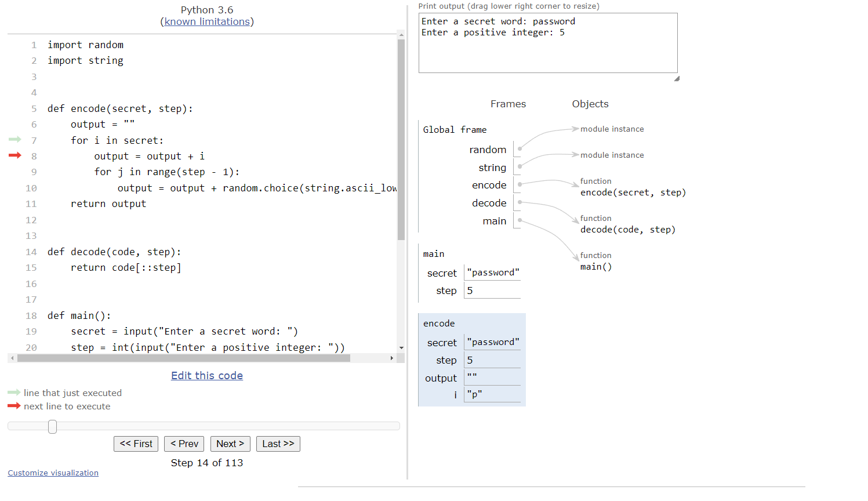
Task: Advance with the Next > button
Action: pos(230,444)
